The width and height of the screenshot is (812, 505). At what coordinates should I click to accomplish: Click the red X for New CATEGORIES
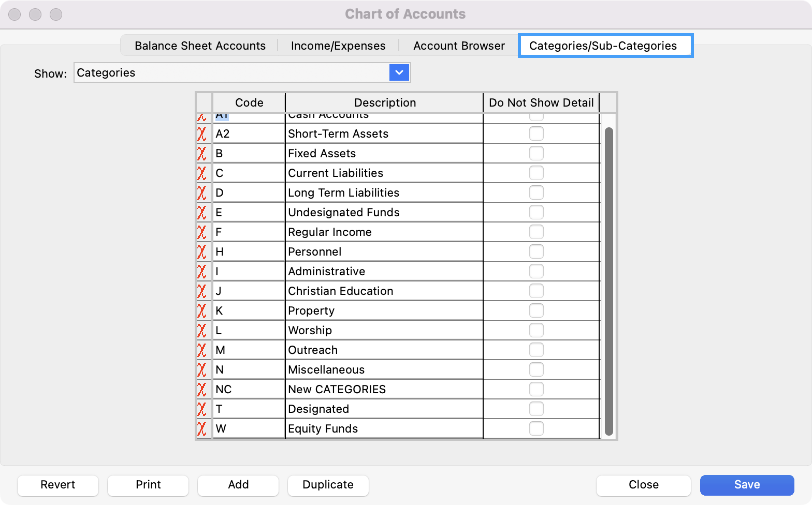(x=202, y=390)
